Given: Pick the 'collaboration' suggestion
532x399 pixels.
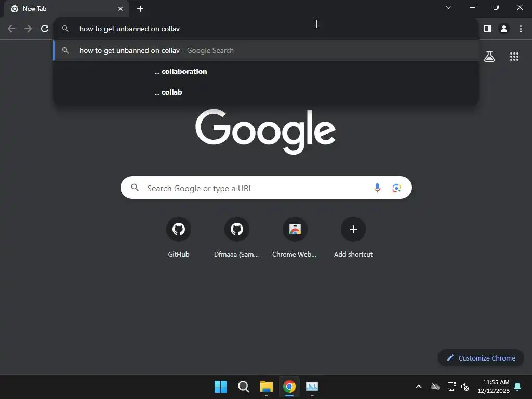Looking at the screenshot, I should pyautogui.click(x=267, y=71).
